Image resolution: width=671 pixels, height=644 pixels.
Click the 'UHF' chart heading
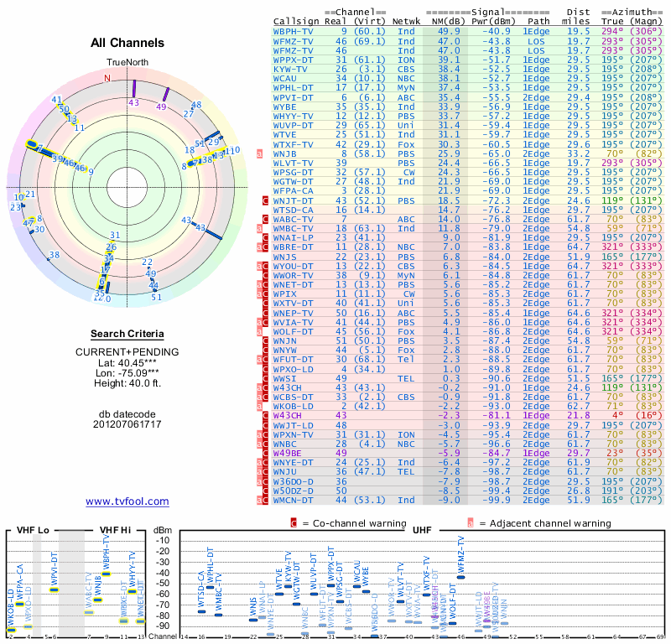click(421, 530)
